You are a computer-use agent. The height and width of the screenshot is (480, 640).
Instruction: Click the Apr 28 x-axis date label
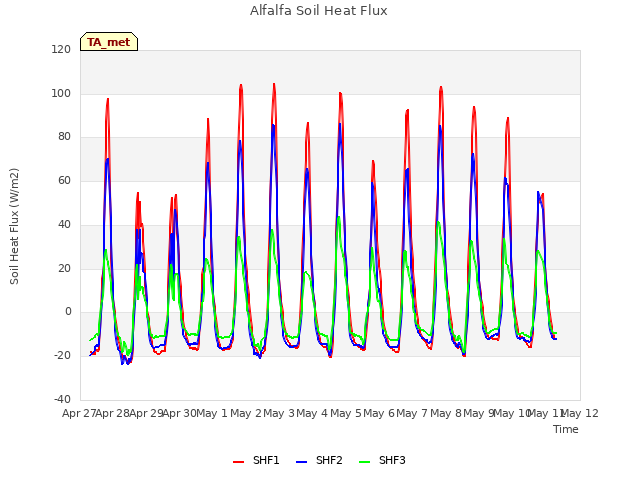coord(113,413)
